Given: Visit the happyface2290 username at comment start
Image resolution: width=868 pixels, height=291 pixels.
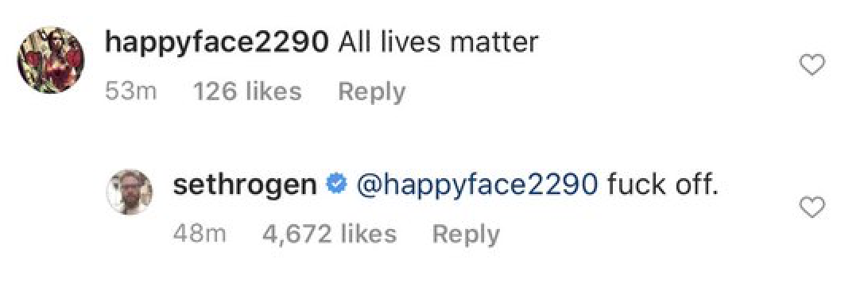Looking at the screenshot, I should (216, 43).
